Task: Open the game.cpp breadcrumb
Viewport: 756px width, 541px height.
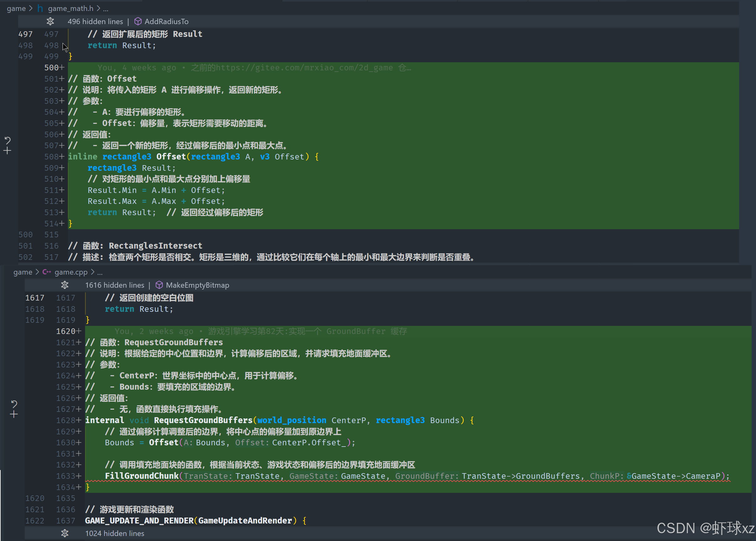Action: [71, 272]
